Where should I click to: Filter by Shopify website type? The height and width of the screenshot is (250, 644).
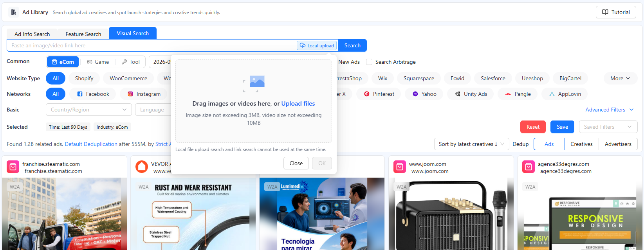(x=84, y=78)
